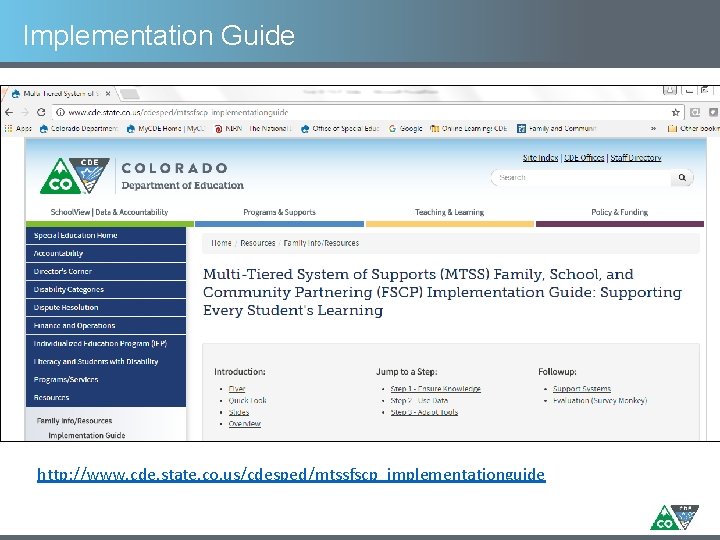The width and height of the screenshot is (720, 540).
Task: Select Disability Categories in sidebar
Action: tap(106, 289)
